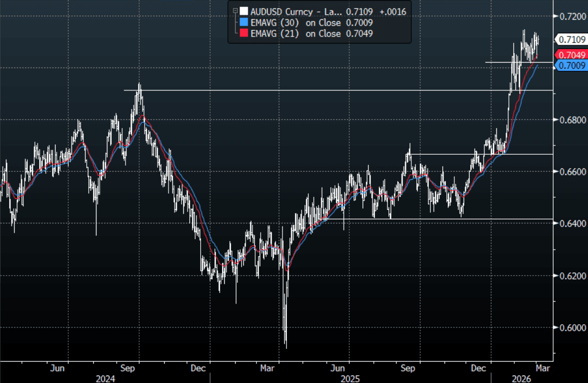Click the 0.6800 price axis label
This screenshot has height=383, width=588.
[x=573, y=120]
